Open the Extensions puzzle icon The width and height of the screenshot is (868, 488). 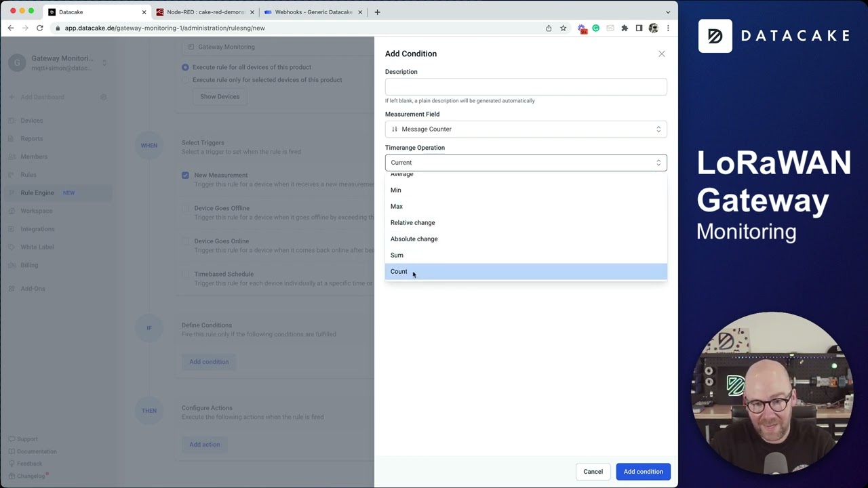click(625, 28)
